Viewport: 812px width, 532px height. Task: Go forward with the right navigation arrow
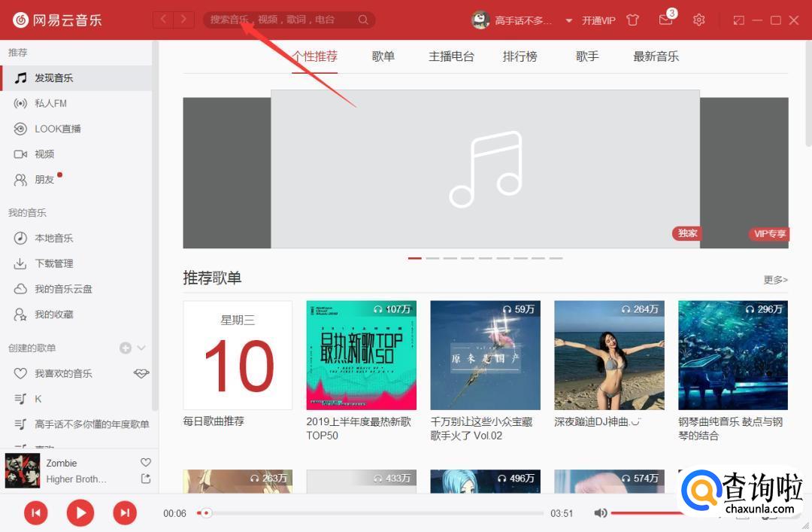tap(184, 20)
